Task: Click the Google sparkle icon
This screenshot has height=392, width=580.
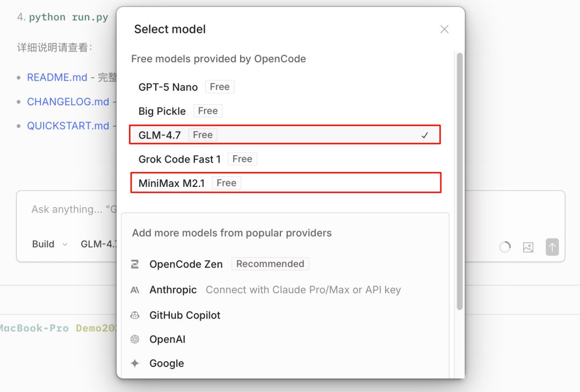Action: click(135, 364)
